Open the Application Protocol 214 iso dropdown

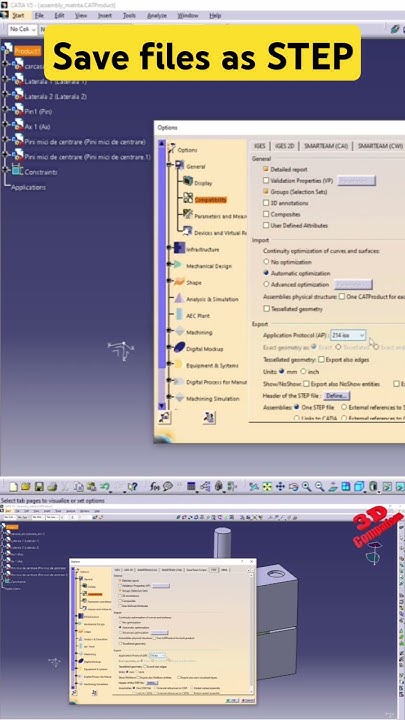(x=348, y=335)
